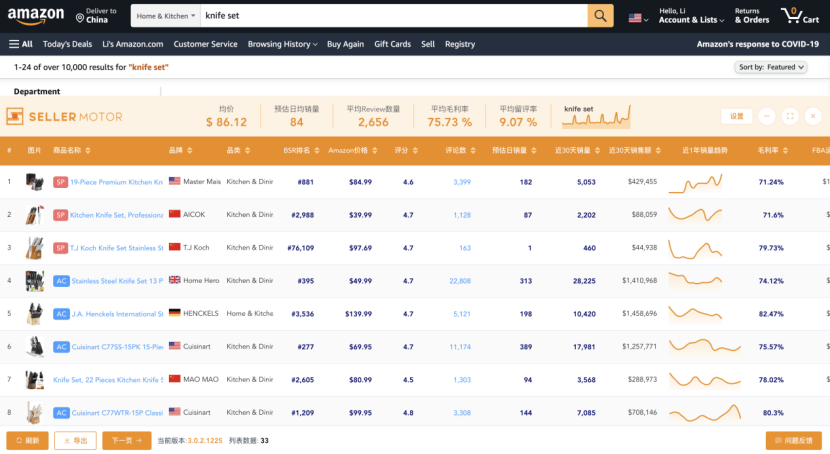Click the Seller Motor logo
Screen dimensions: 830x454
coord(64,116)
